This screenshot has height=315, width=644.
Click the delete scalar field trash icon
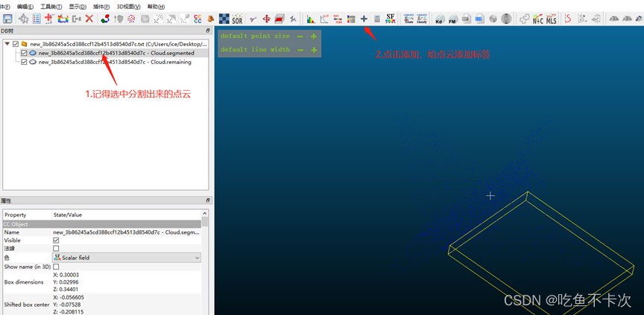pos(351,19)
